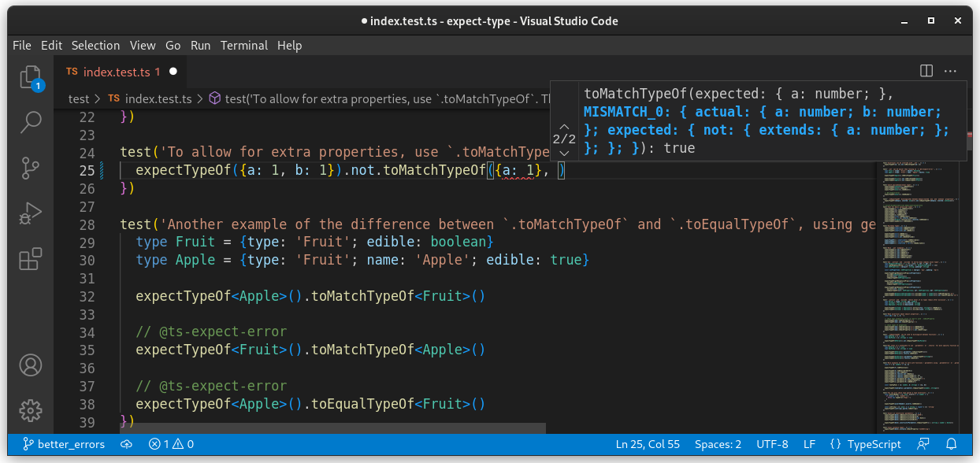The height and width of the screenshot is (463, 980).
Task: Click 'toEqualTypeOf<Fruit>()' on line 38
Action: [x=398, y=404]
